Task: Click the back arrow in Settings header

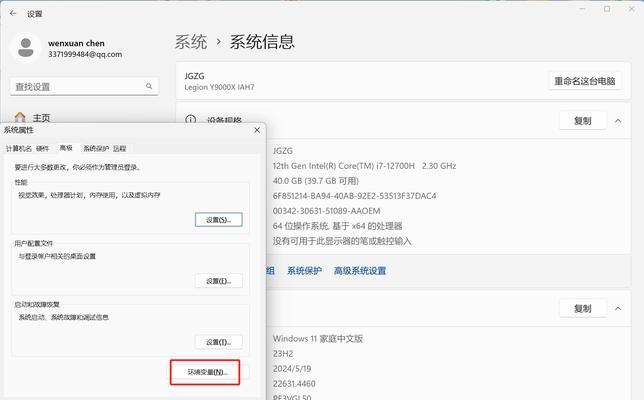Action: click(11, 14)
